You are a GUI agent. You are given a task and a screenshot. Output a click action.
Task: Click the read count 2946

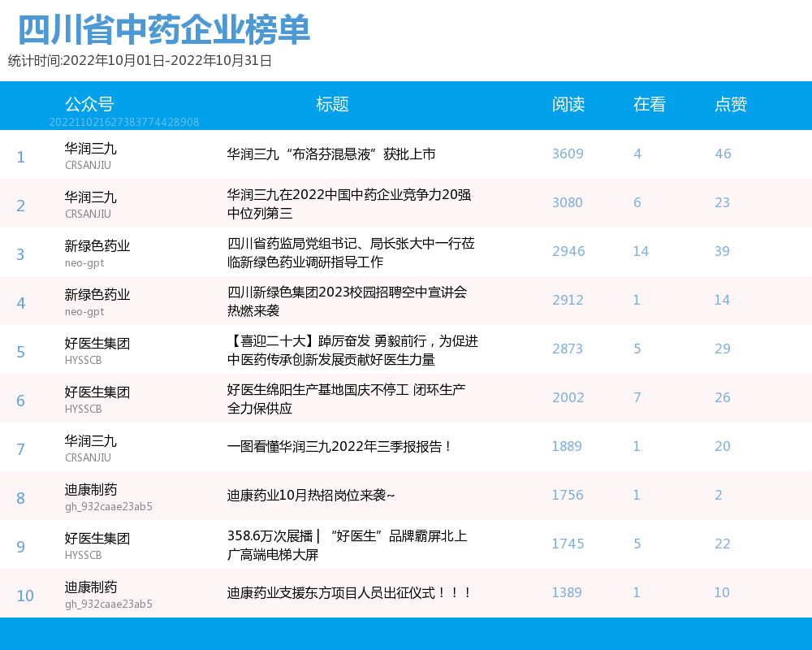point(568,251)
